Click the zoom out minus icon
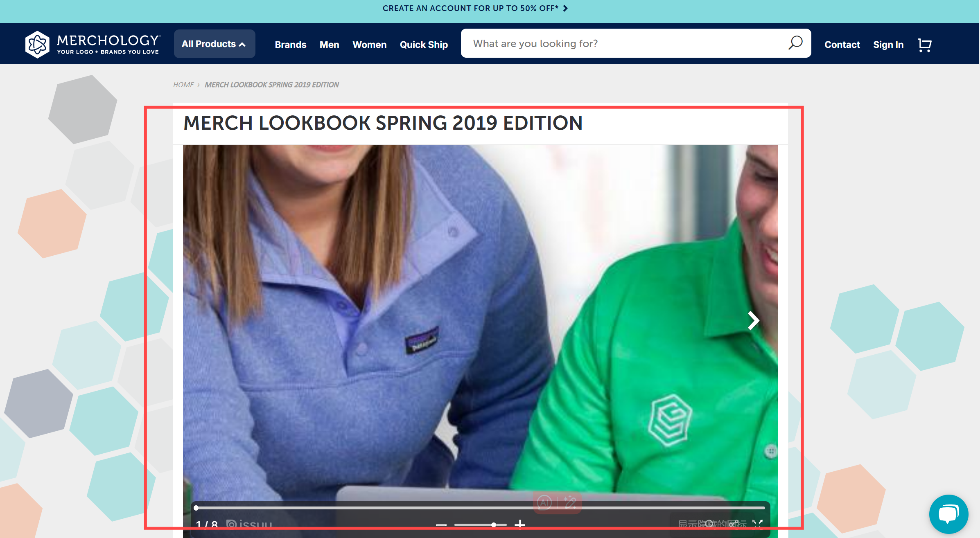 pos(441,524)
